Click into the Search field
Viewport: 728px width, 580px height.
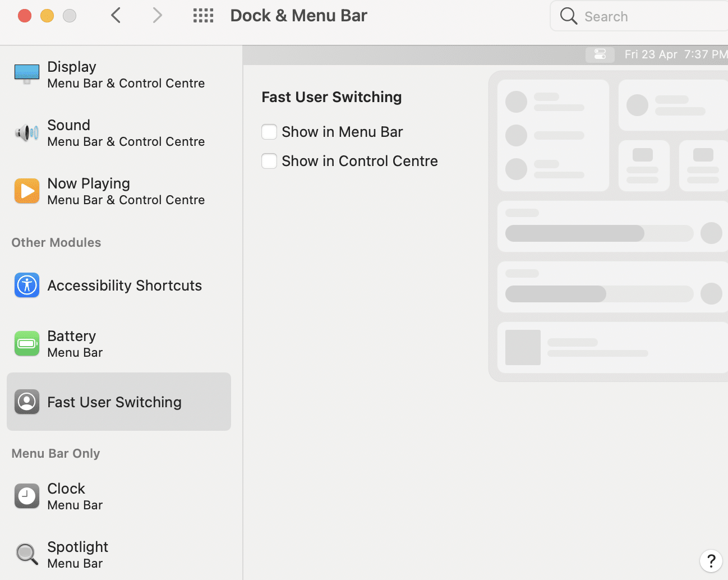639,16
